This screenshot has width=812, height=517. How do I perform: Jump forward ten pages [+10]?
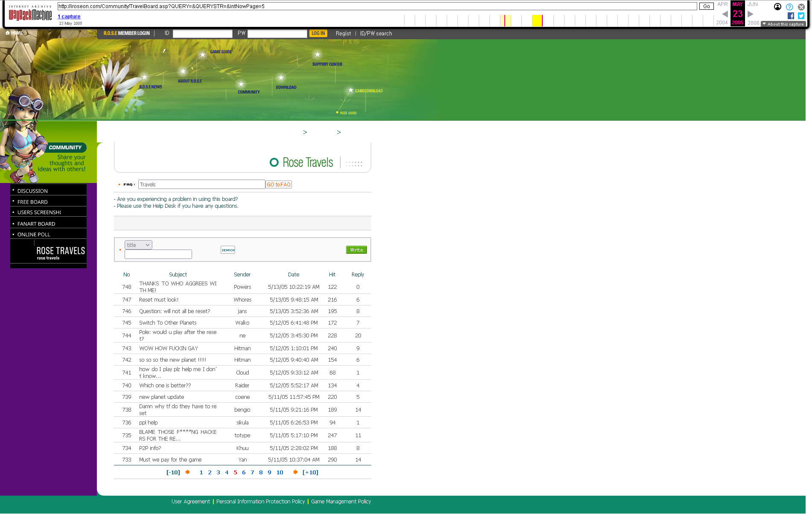(310, 472)
